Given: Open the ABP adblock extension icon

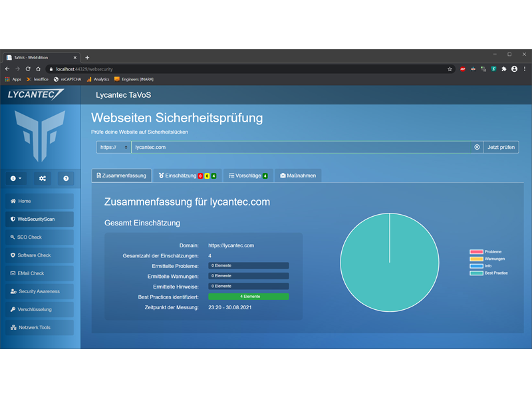Looking at the screenshot, I should 463,69.
